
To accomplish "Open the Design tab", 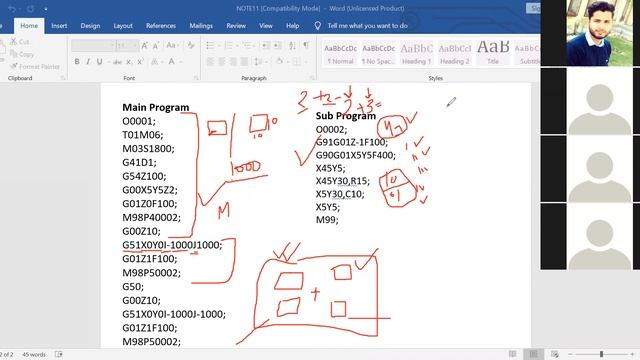I will pyautogui.click(x=90, y=26).
